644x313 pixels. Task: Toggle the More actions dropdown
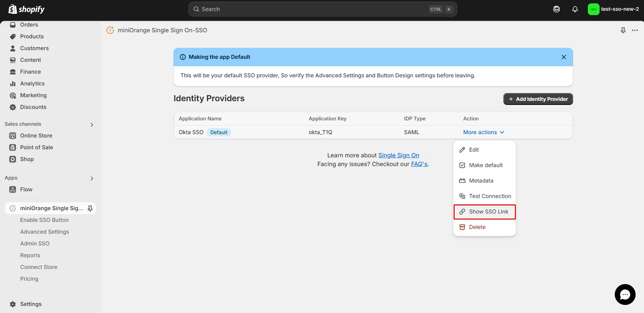(x=484, y=132)
